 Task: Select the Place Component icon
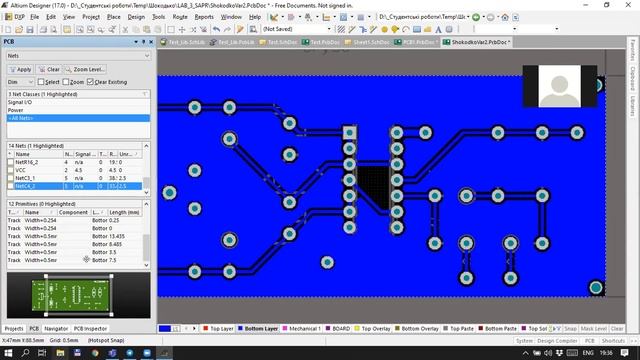[x=449, y=29]
